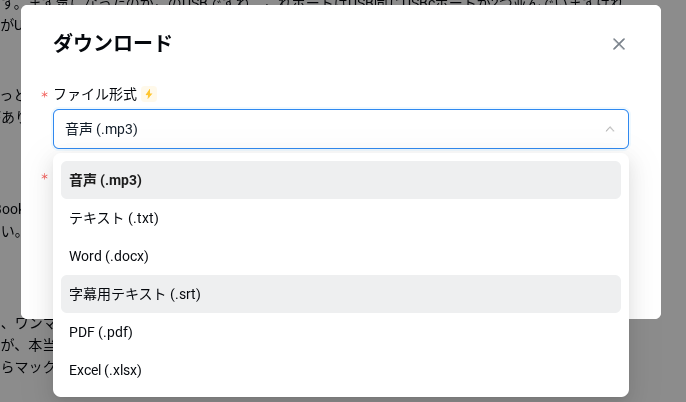Screen dimensions: 686x402
Task: Click the ダウンロード dialog title
Action: pos(112,43)
